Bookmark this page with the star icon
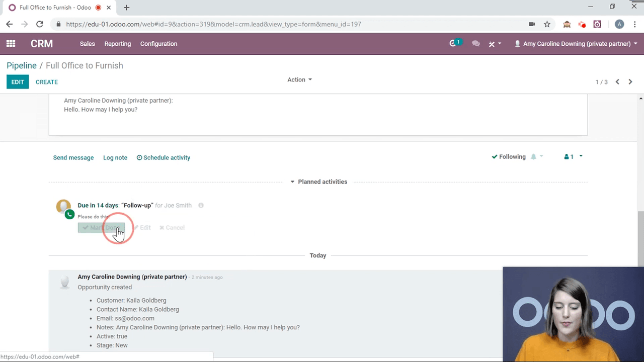 point(547,24)
